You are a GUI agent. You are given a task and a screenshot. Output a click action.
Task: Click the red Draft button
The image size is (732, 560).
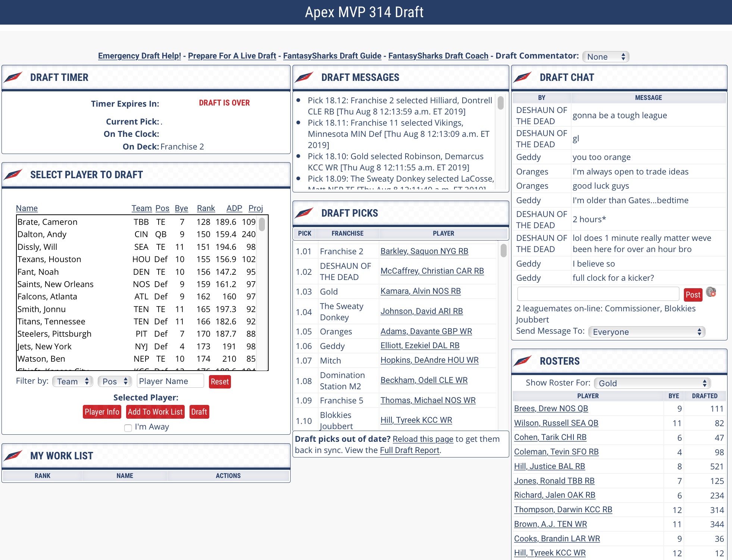[x=199, y=412]
